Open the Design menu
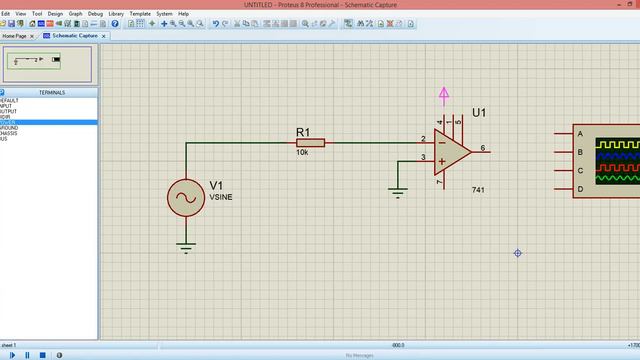Screen dimensions: 640x360 (x=55, y=14)
